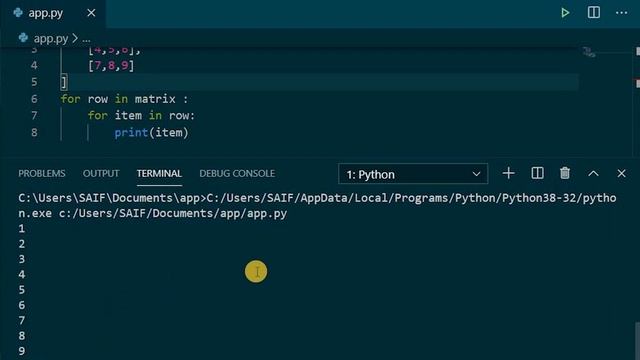Click line number 5 in gutter
Image resolution: width=640 pixels, height=360 pixels.
tap(34, 82)
